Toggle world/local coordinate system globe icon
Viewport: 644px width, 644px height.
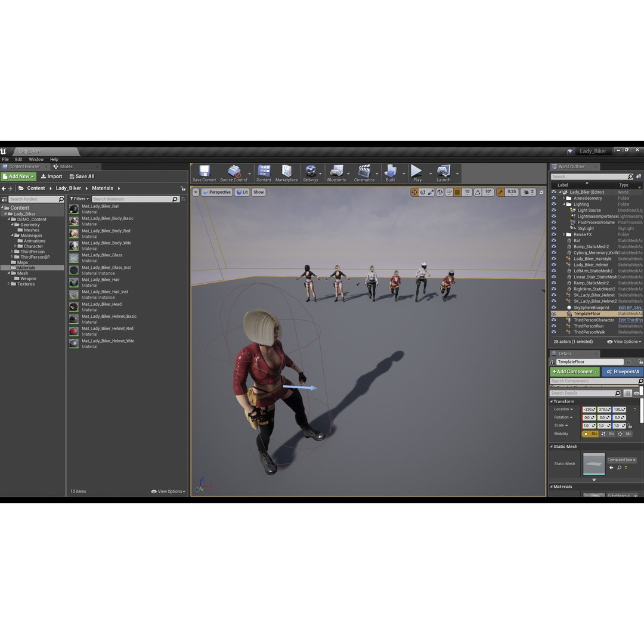coord(440,192)
